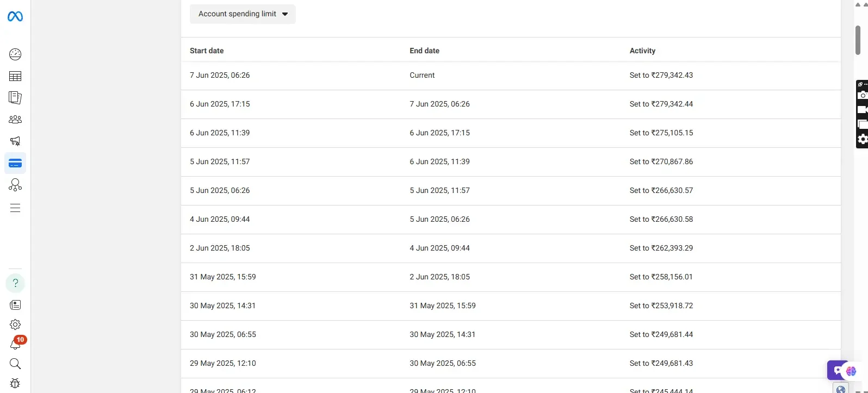
Task: Click the Help question mark icon
Action: pos(15,283)
